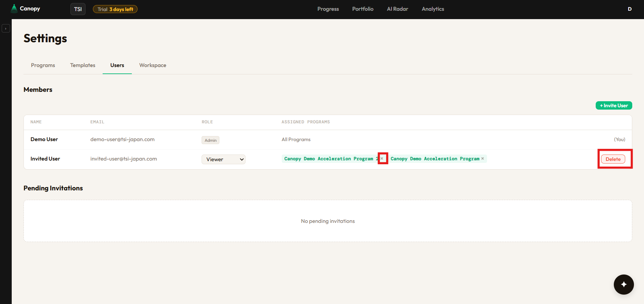Click the Trial 3 days left badge

(x=115, y=9)
